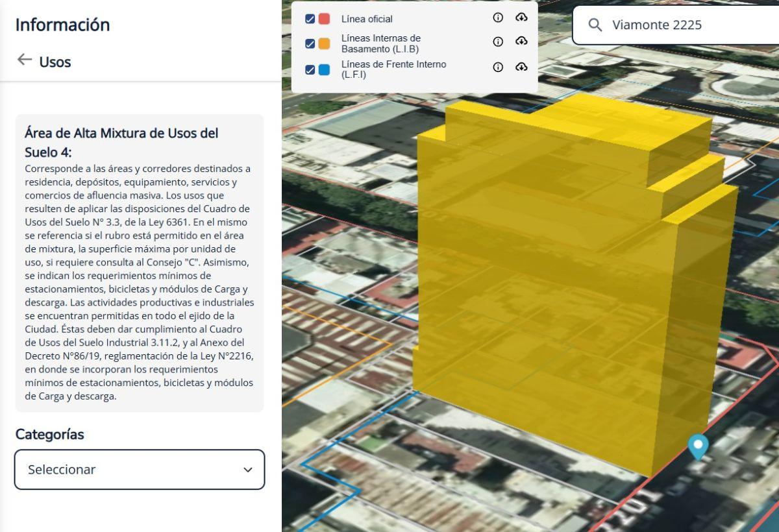
Task: Click the Categorías label
Action: pos(50,434)
